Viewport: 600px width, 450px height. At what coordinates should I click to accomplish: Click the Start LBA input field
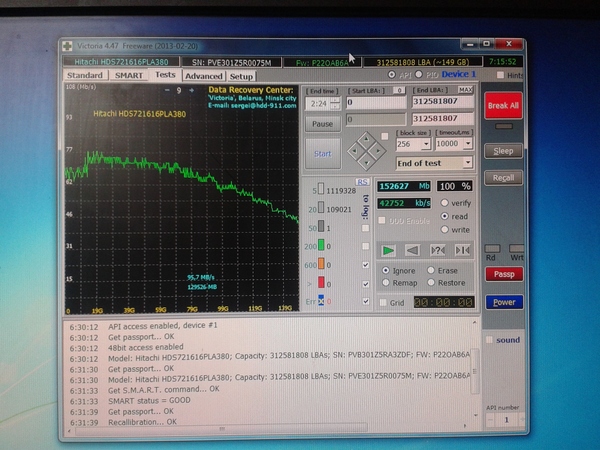pyautogui.click(x=374, y=103)
